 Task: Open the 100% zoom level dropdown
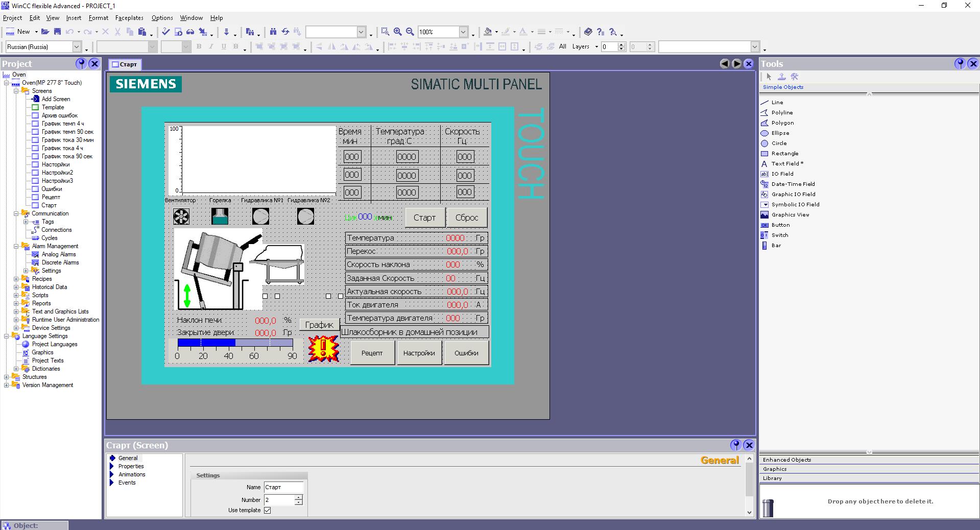coord(463,32)
